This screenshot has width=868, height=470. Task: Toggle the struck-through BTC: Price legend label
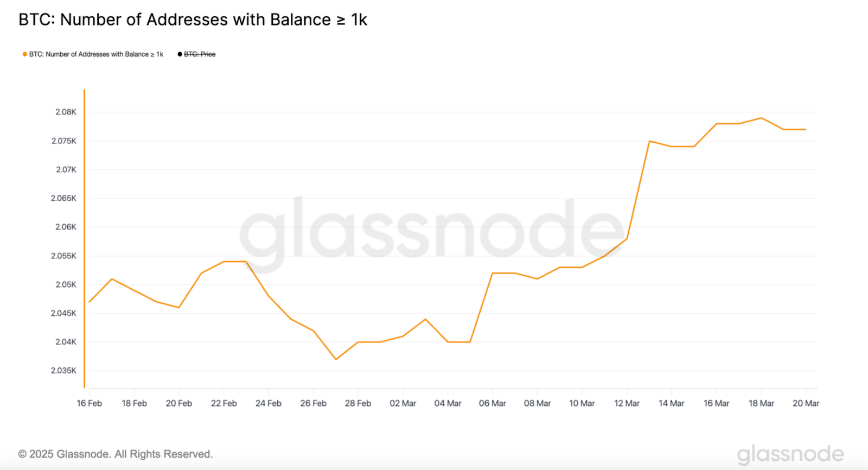point(200,54)
